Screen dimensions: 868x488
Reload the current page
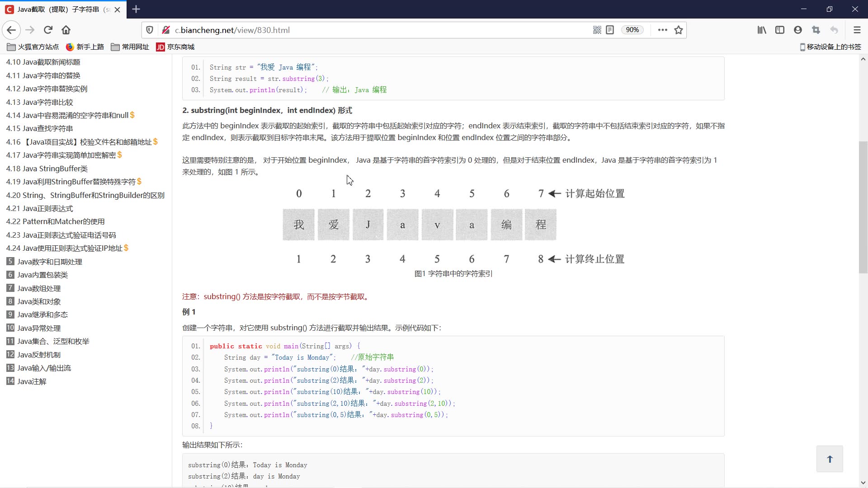pos(48,30)
